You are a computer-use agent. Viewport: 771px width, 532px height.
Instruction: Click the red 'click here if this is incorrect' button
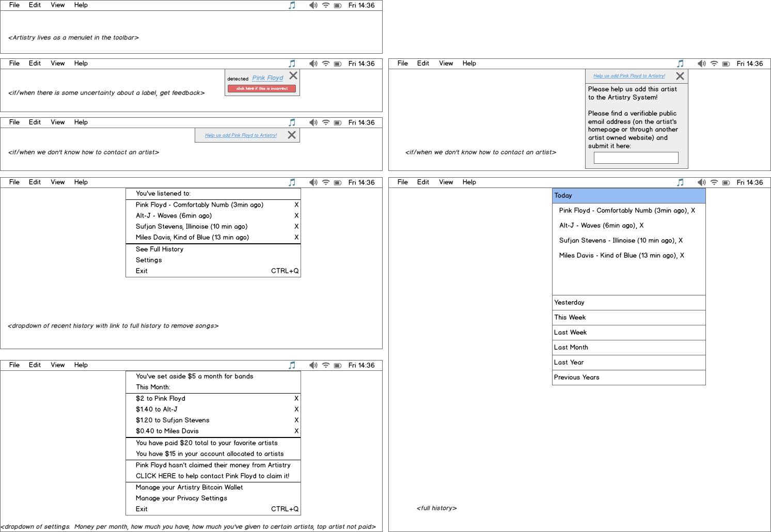click(262, 88)
